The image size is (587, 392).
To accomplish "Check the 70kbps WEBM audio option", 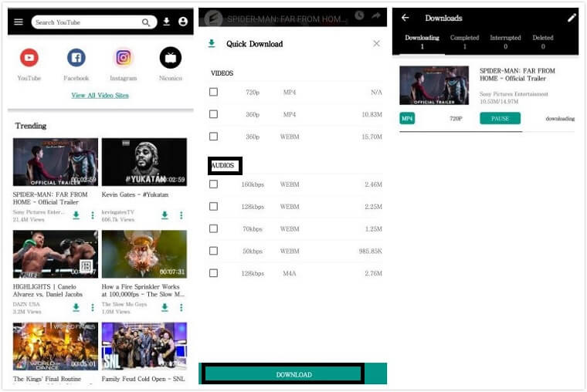I will point(213,228).
